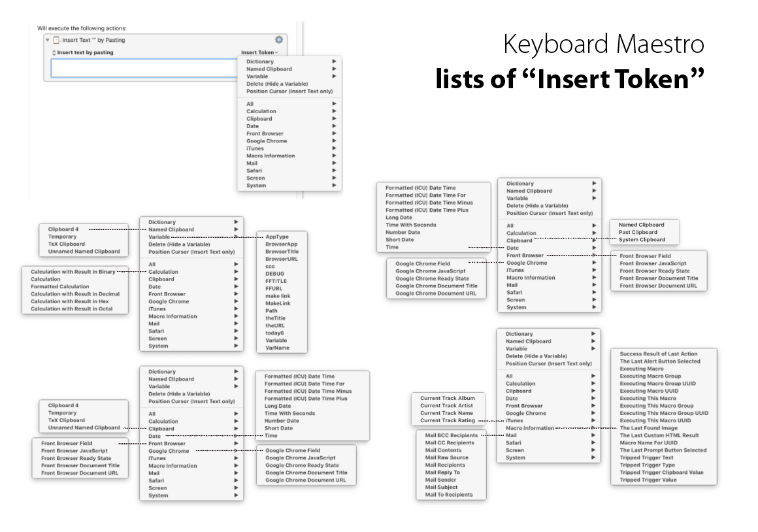The height and width of the screenshot is (532, 758).
Task: Select Calculation with Result in Binary
Action: pyautogui.click(x=73, y=272)
